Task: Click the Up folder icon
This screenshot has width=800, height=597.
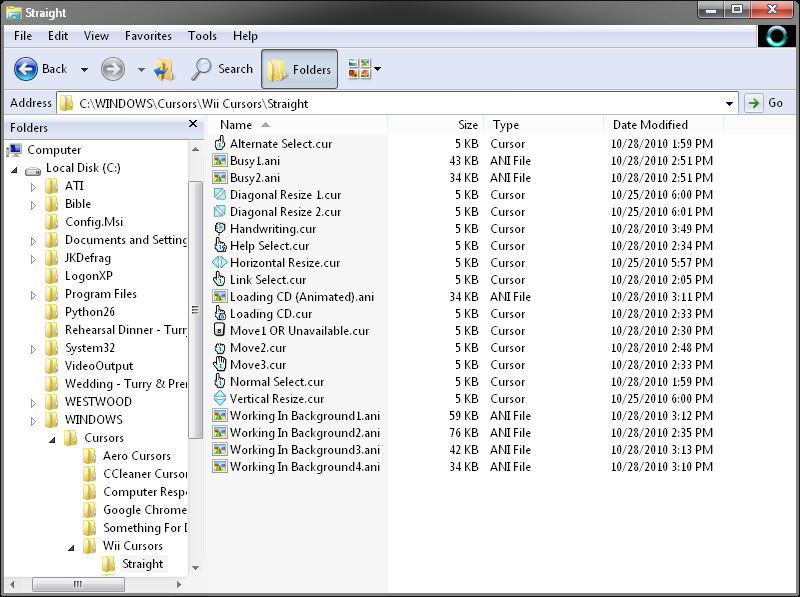Action: point(165,69)
